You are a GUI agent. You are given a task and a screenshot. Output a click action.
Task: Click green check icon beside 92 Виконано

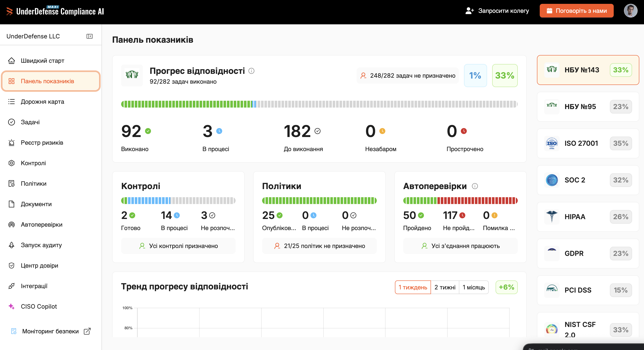coord(148,131)
